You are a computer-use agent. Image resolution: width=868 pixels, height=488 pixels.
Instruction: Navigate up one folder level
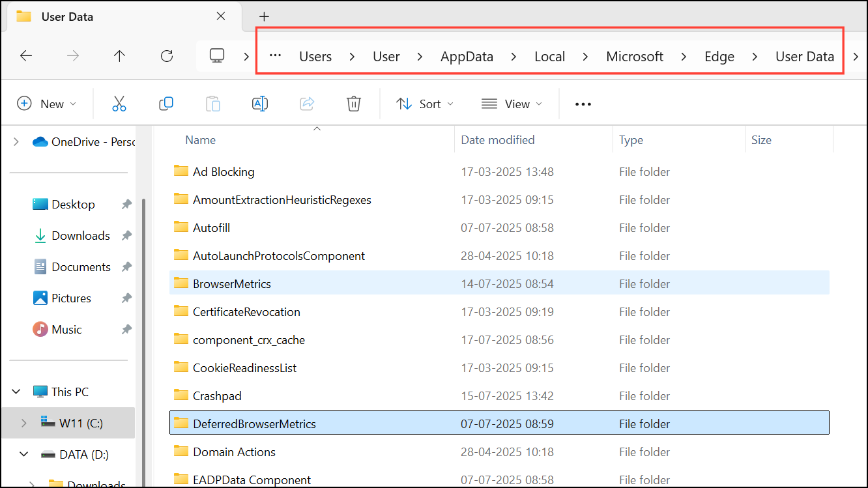coord(119,56)
